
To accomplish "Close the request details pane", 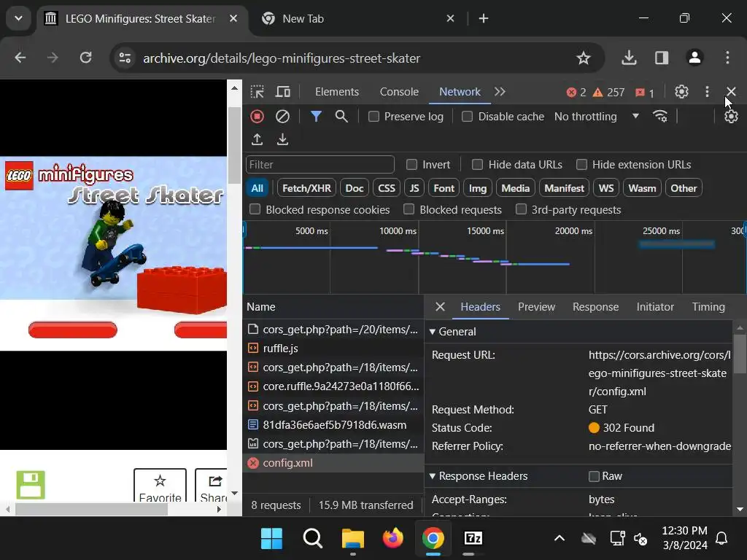I will click(x=440, y=307).
